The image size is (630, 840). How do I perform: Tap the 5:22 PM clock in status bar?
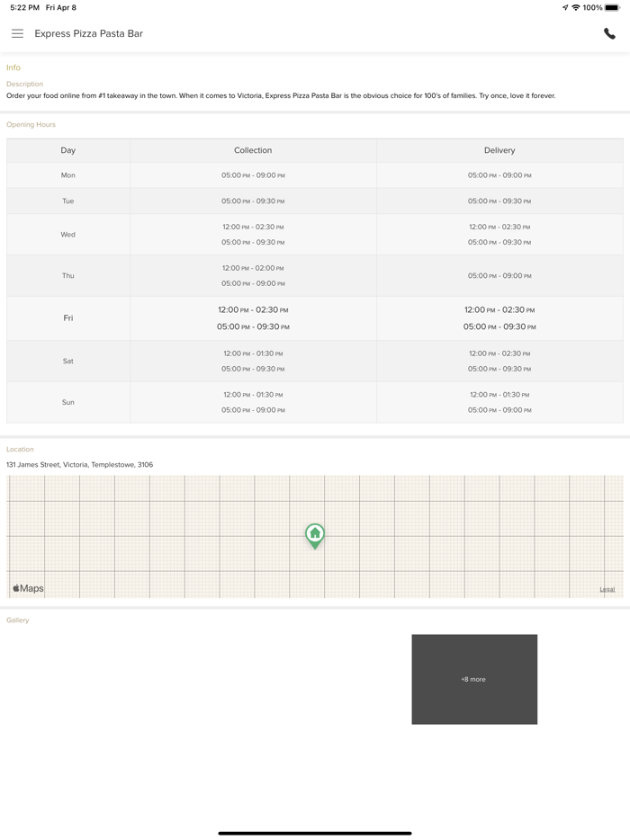pos(24,7)
